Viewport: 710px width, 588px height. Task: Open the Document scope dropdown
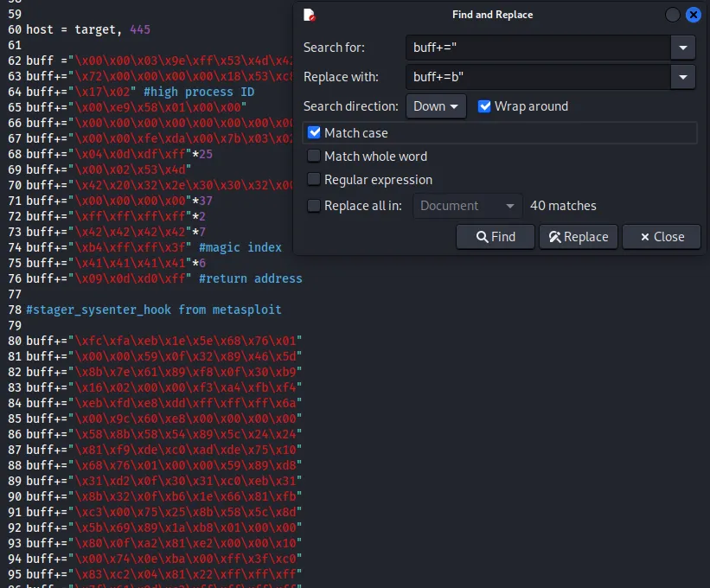tap(467, 206)
